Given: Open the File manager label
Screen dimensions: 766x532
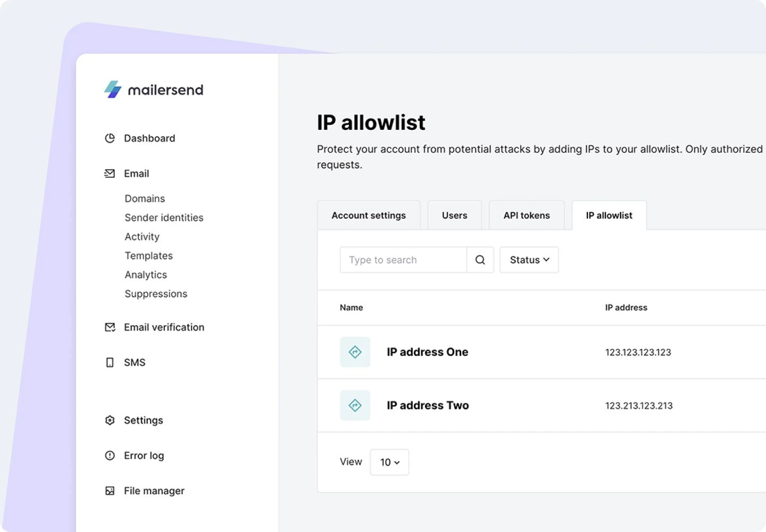Looking at the screenshot, I should (x=154, y=491).
